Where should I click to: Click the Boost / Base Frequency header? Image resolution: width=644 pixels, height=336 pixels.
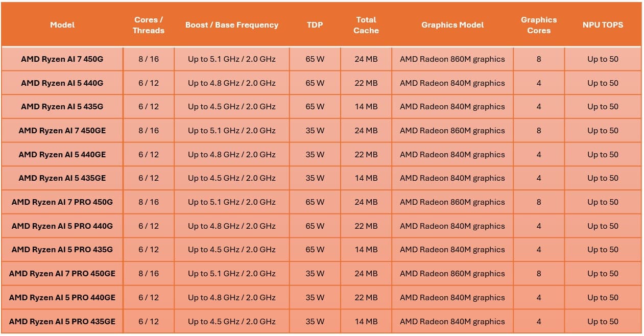[x=231, y=25]
